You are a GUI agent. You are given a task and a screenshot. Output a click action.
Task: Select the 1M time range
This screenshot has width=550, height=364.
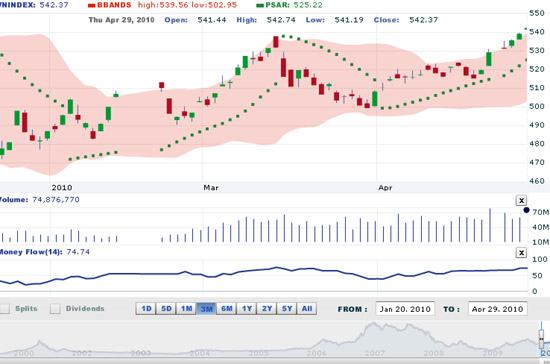click(186, 309)
